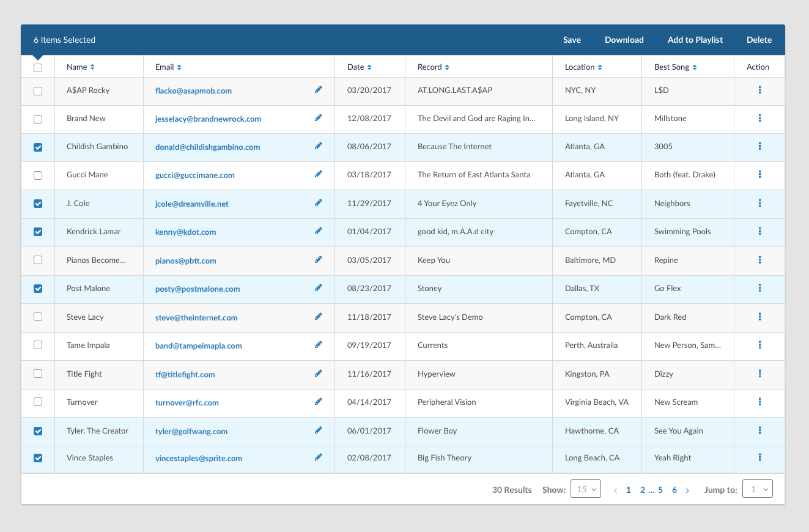Open the jcole@dreamville.net email link
The height and width of the screenshot is (532, 809).
pos(192,204)
